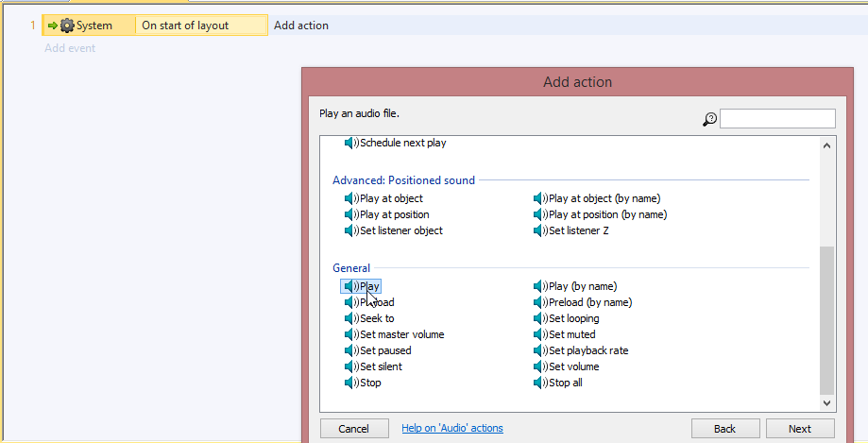Pick the Set listener Z action
This screenshot has height=443, width=868.
pos(570,230)
